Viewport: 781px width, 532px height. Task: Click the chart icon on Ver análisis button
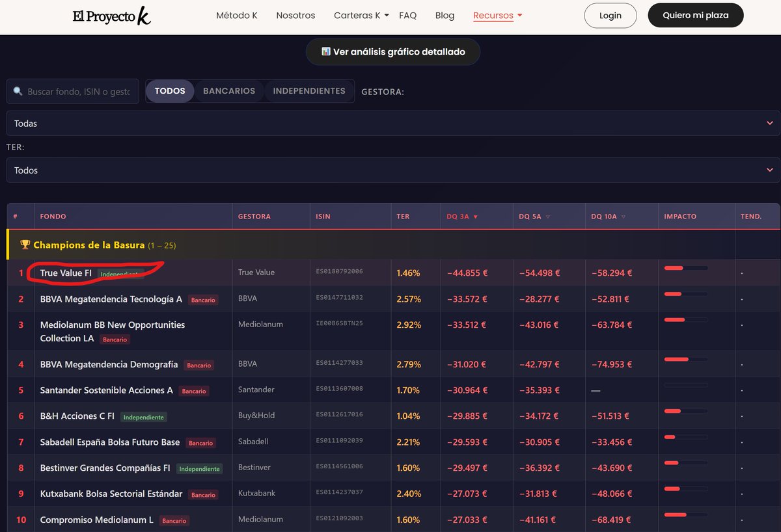326,51
